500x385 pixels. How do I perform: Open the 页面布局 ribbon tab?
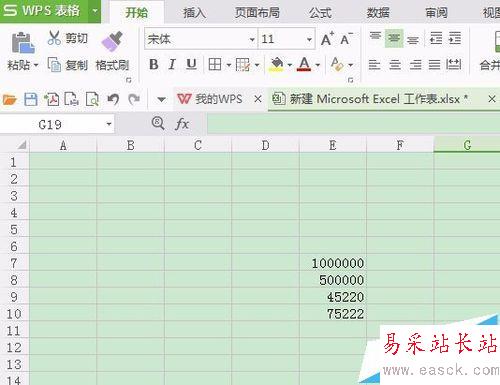click(257, 13)
